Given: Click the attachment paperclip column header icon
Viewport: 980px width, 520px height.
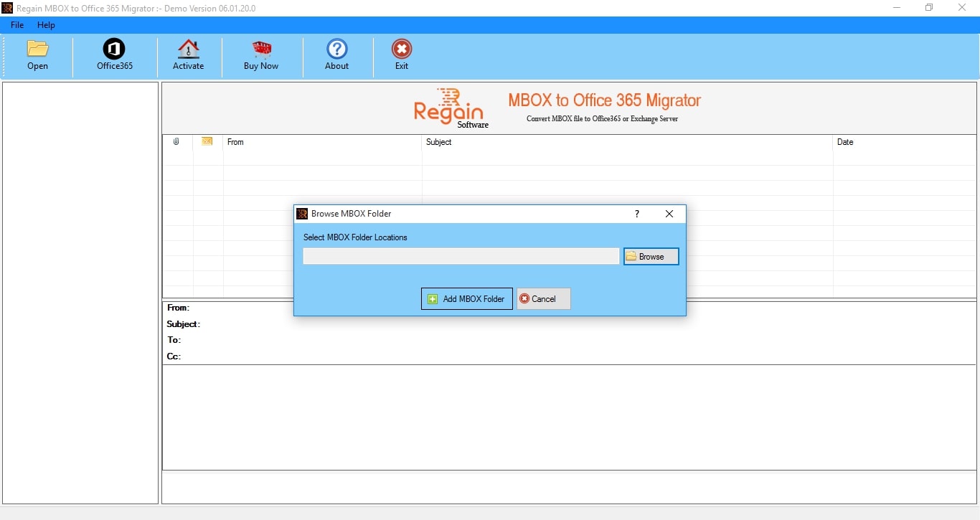Looking at the screenshot, I should pyautogui.click(x=176, y=141).
